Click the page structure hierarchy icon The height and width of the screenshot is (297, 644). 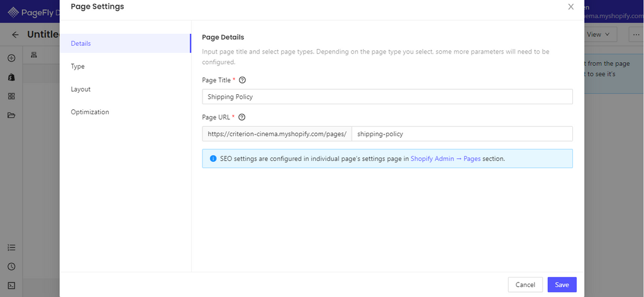click(x=34, y=55)
